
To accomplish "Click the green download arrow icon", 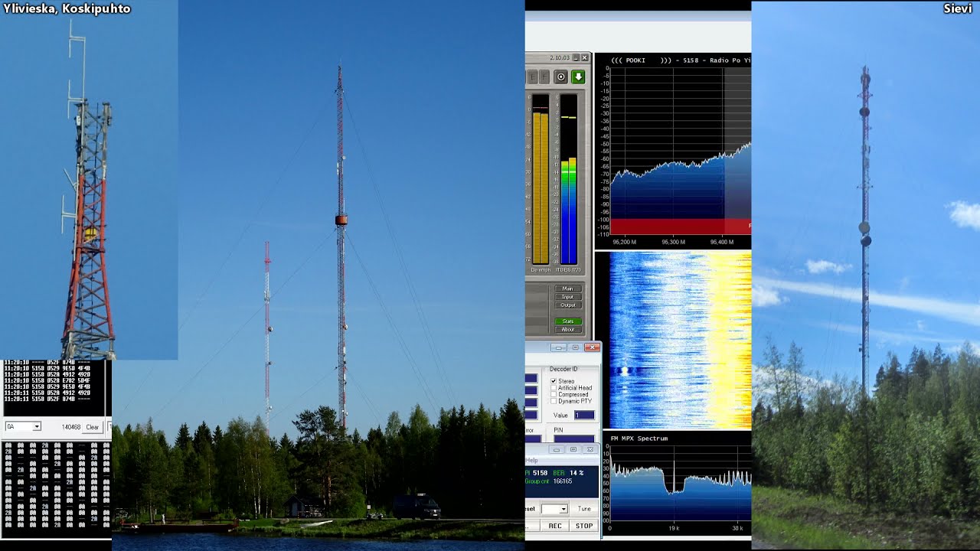I will pos(578,77).
